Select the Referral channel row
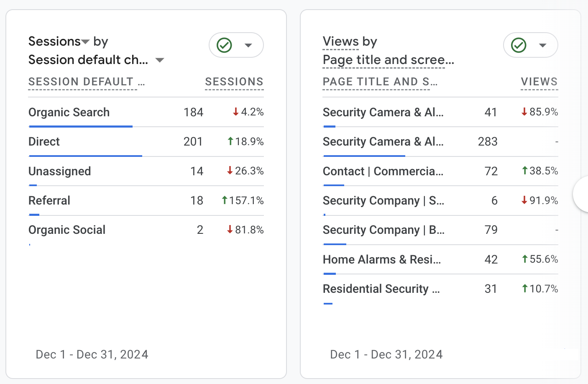This screenshot has height=384, width=588. (49, 201)
